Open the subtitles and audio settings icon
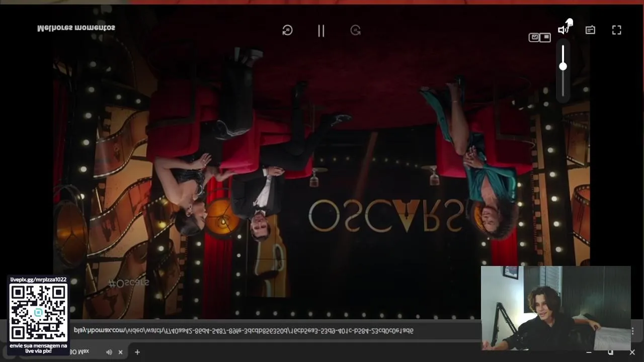 (x=590, y=30)
